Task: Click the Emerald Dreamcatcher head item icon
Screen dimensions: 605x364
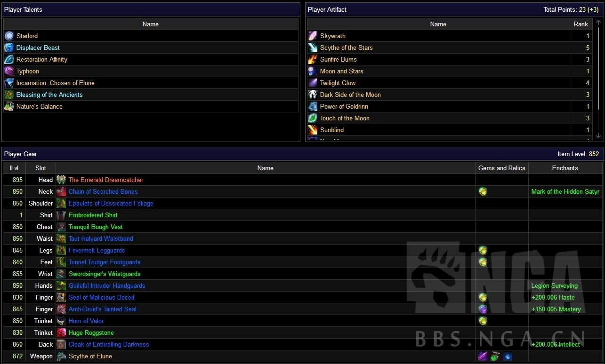Action: (x=61, y=180)
